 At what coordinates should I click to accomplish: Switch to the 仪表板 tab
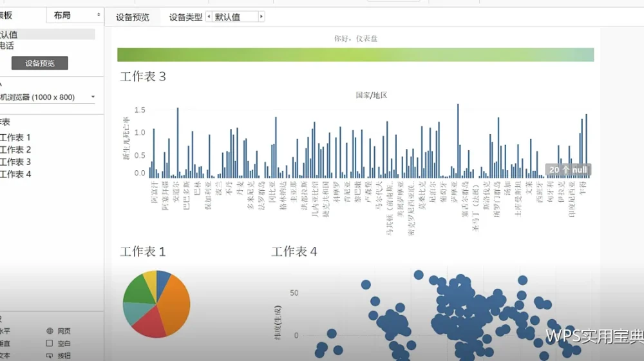[x=6, y=15]
